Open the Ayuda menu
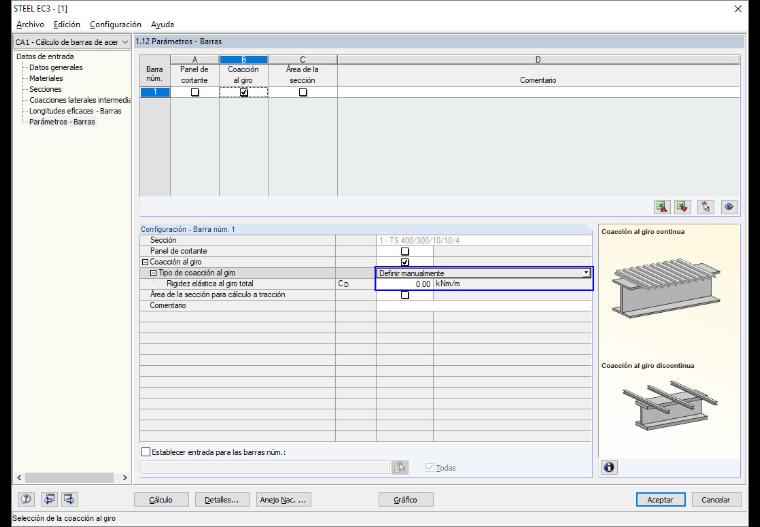 click(162, 24)
